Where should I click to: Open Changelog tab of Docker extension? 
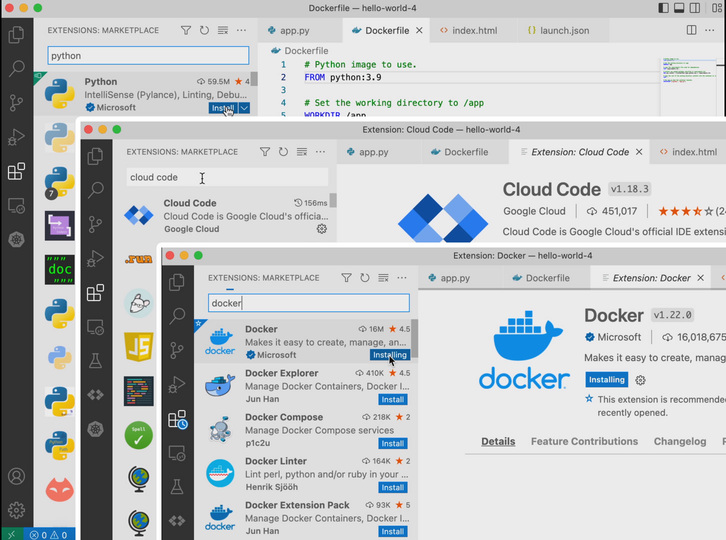[x=680, y=441]
